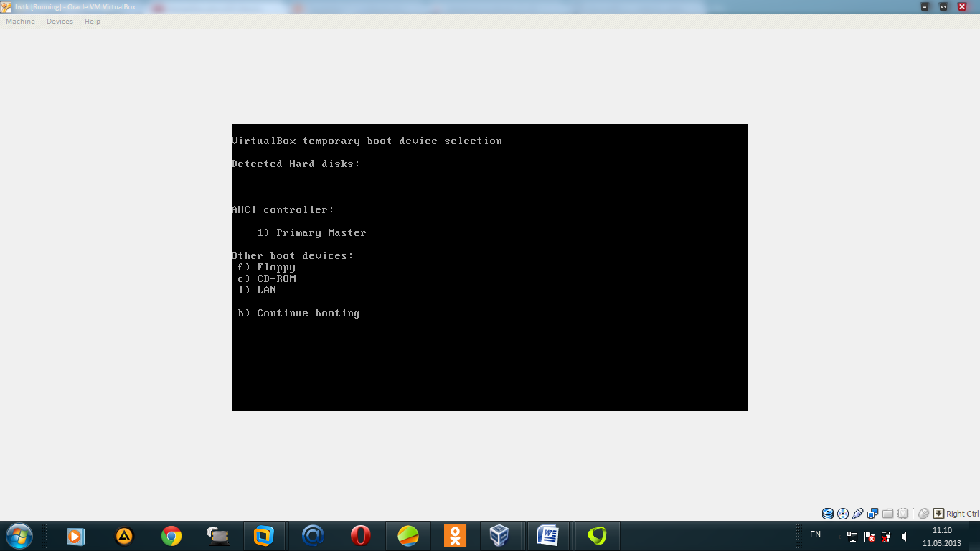Click the 'l) LAN' boot option
Image resolution: width=980 pixels, height=551 pixels.
[257, 290]
